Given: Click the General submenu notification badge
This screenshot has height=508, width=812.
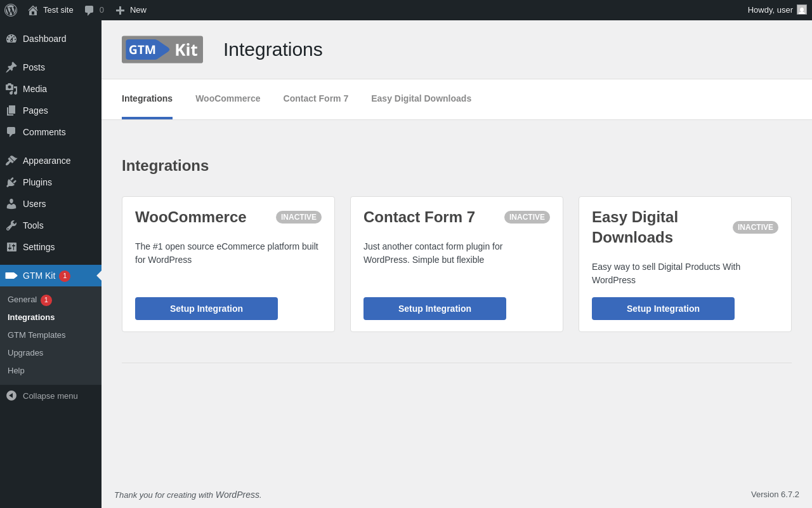Looking at the screenshot, I should pos(46,300).
